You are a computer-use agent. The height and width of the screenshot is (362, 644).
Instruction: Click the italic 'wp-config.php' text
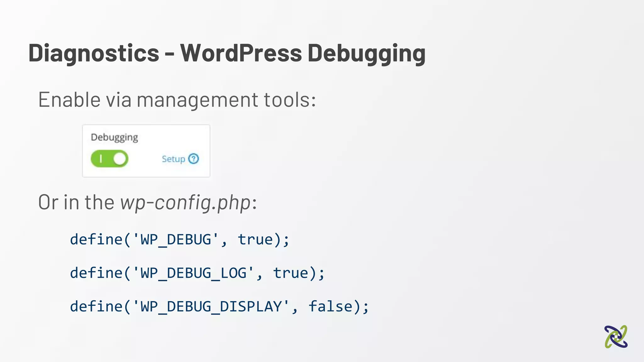point(186,203)
